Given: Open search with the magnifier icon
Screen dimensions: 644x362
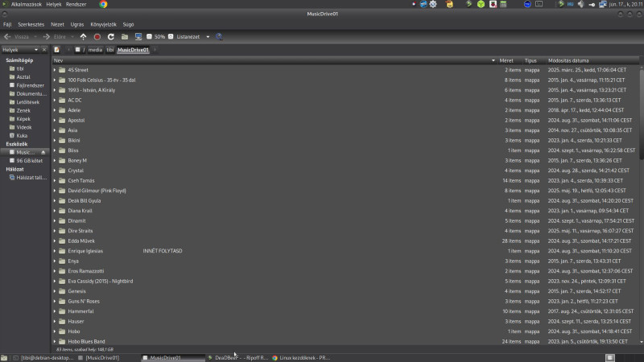Looking at the screenshot, I should [219, 36].
